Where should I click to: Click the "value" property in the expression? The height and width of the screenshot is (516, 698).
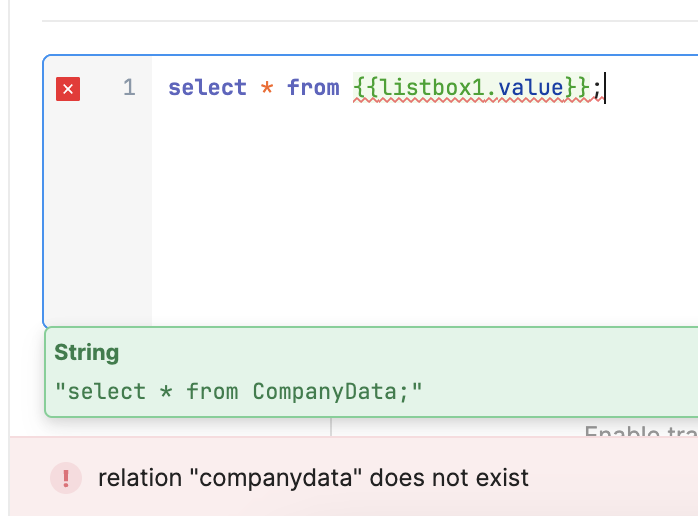[531, 88]
